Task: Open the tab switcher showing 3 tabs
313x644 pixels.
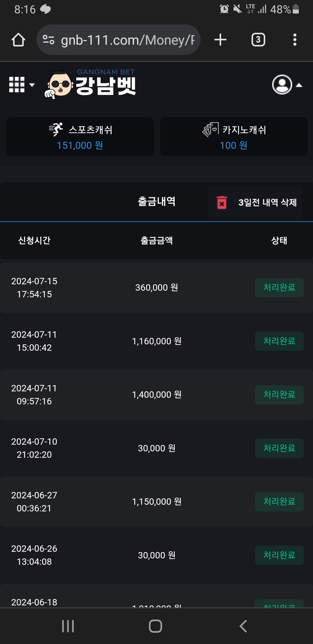Action: [258, 40]
